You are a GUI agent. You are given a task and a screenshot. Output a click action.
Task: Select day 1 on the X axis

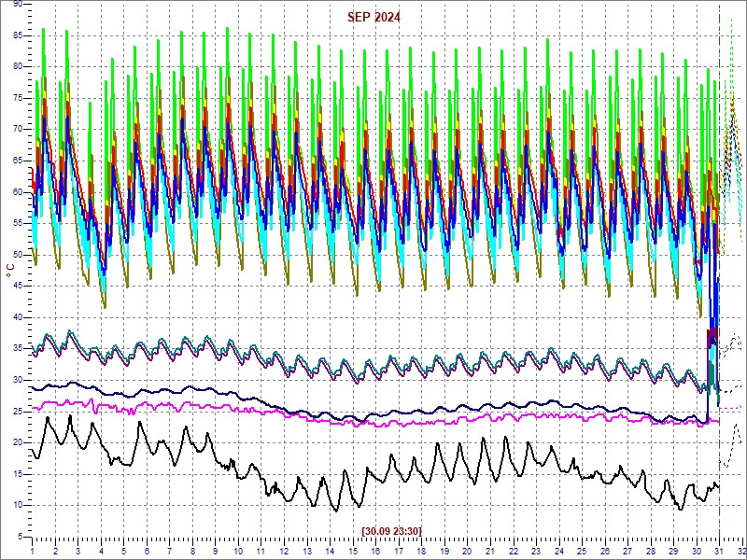click(33, 552)
